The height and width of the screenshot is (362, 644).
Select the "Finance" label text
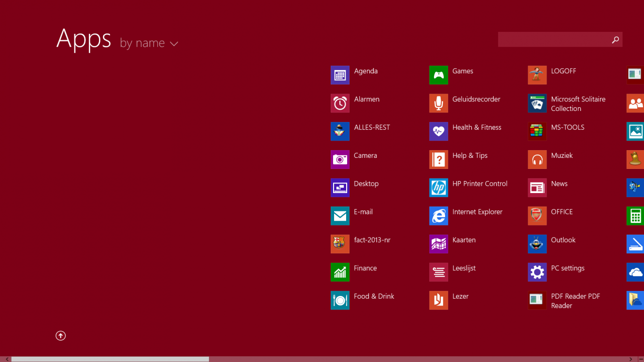click(365, 268)
